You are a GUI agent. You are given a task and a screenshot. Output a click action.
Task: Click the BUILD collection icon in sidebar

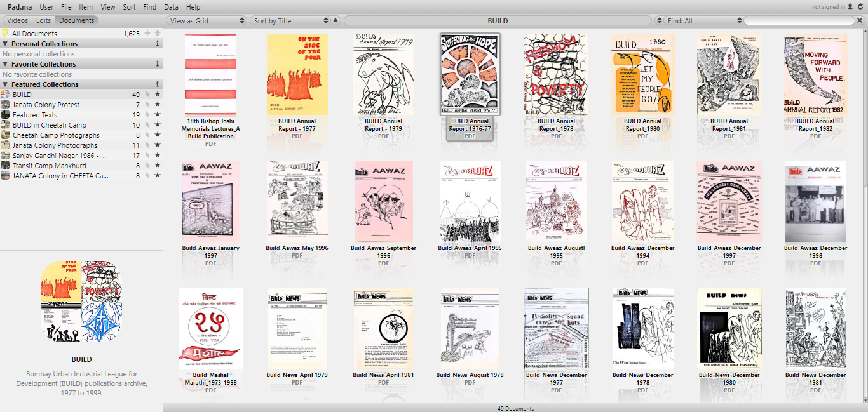(5, 95)
